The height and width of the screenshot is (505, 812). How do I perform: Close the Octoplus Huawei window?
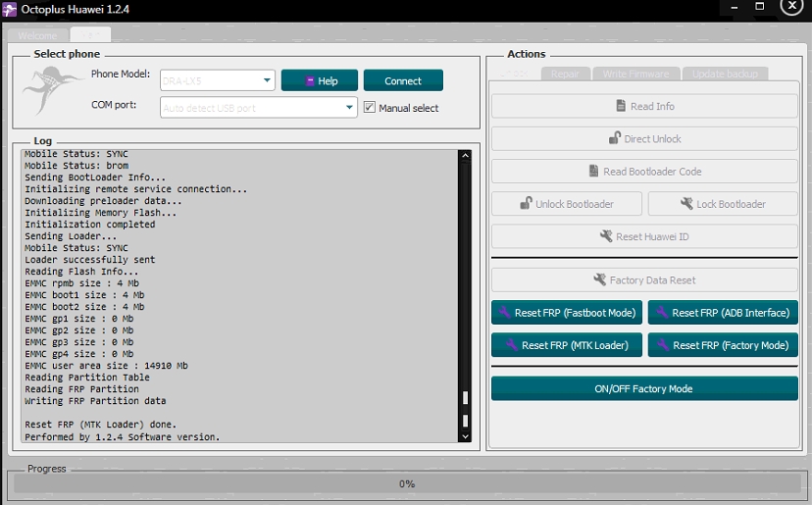coord(791,6)
